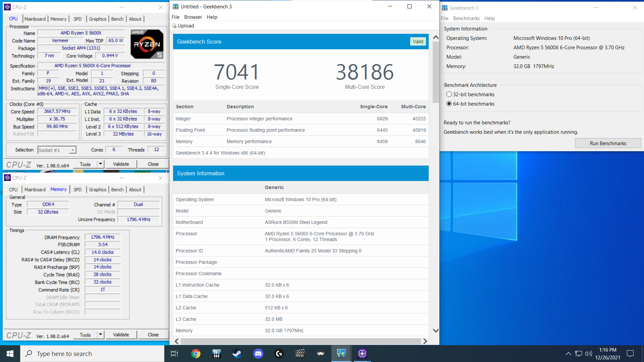Click the top CPU-Z window title icon
Image resolution: width=644 pixels, height=362 pixels.
(7, 7)
